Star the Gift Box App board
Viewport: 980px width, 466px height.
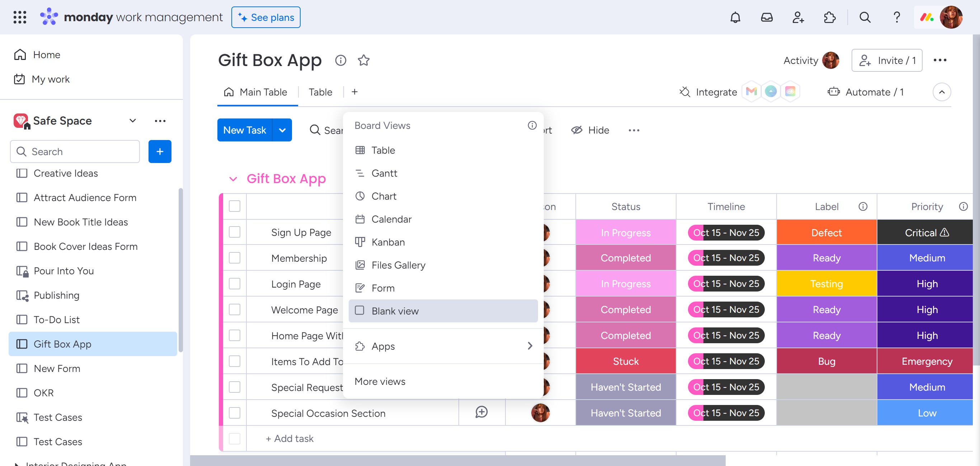coord(363,60)
